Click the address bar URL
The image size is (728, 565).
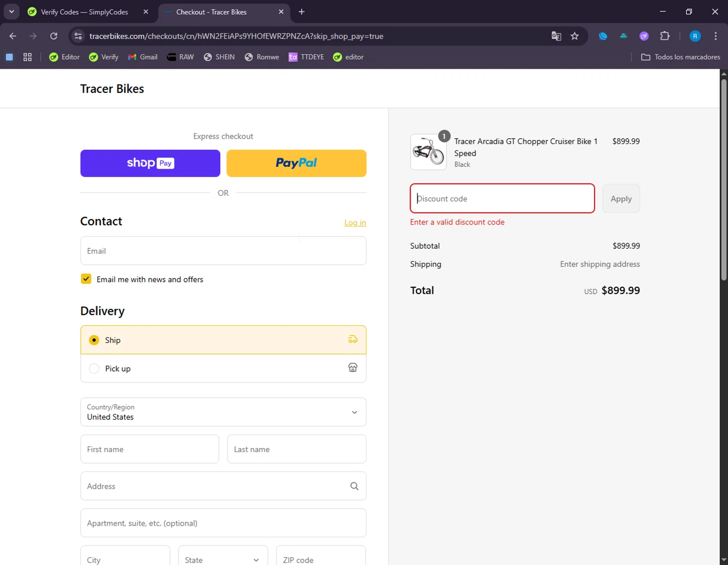pyautogui.click(x=236, y=36)
